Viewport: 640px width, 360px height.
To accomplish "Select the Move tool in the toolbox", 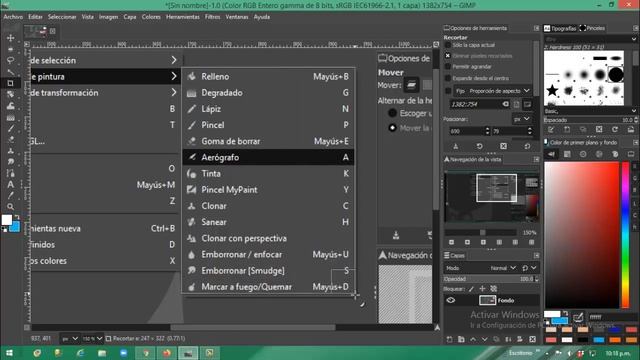I will [x=11, y=38].
